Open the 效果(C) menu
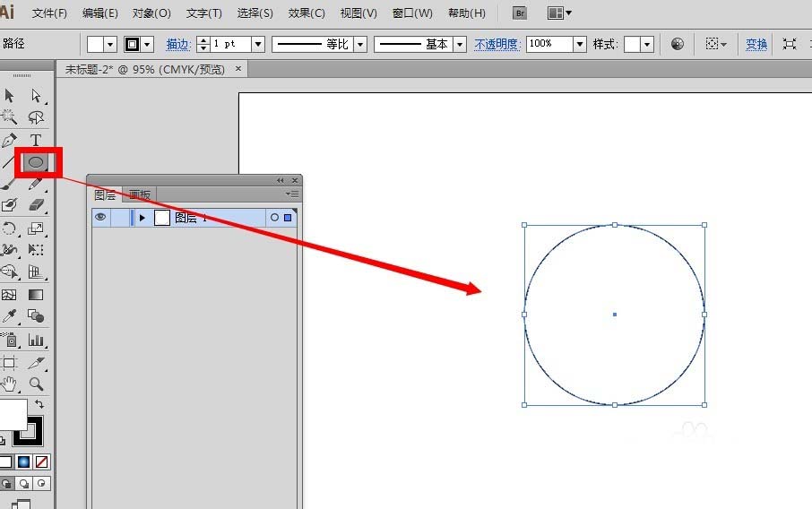 (x=307, y=13)
